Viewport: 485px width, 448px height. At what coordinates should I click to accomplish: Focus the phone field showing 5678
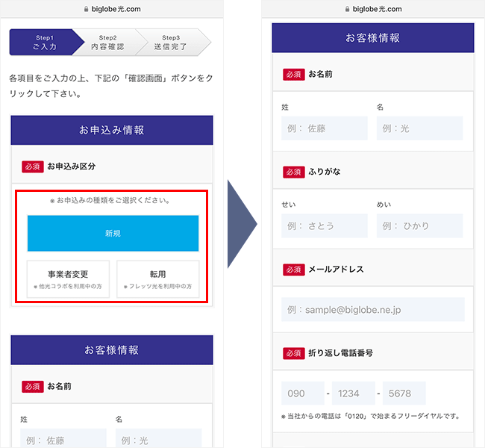point(404,393)
